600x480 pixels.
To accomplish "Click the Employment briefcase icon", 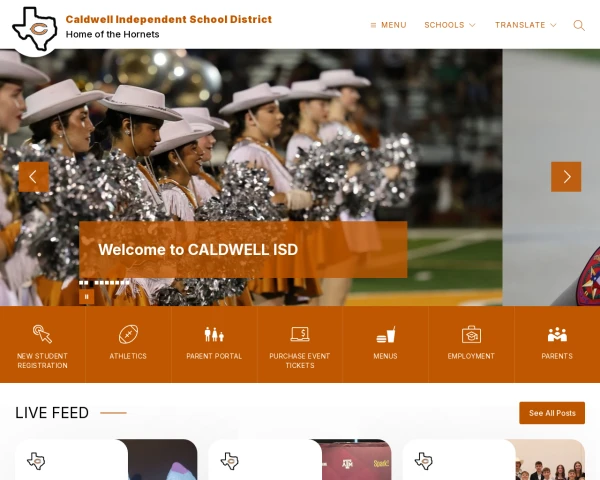I will 471,334.
